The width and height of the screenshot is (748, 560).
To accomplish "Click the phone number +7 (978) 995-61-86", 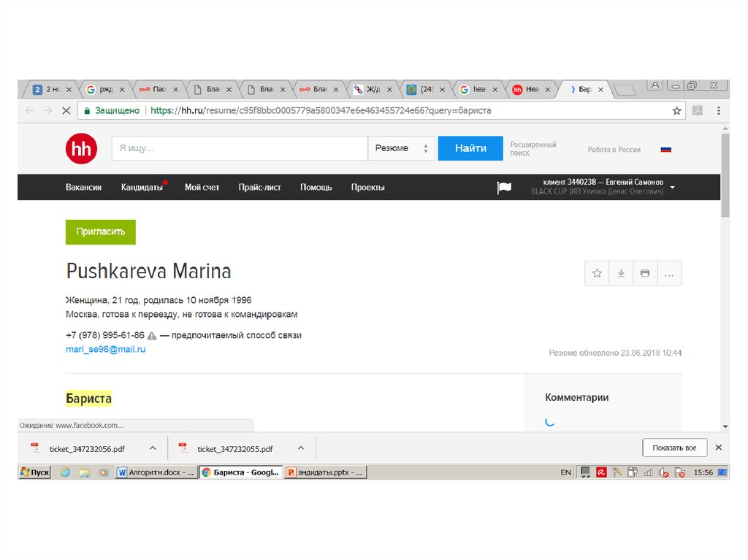I will tap(105, 335).
